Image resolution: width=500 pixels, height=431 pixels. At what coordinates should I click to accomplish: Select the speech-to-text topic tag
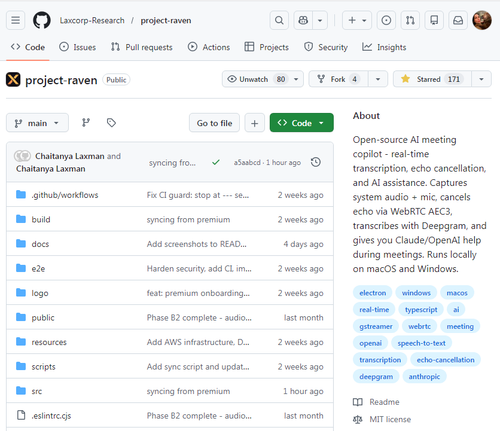(421, 343)
